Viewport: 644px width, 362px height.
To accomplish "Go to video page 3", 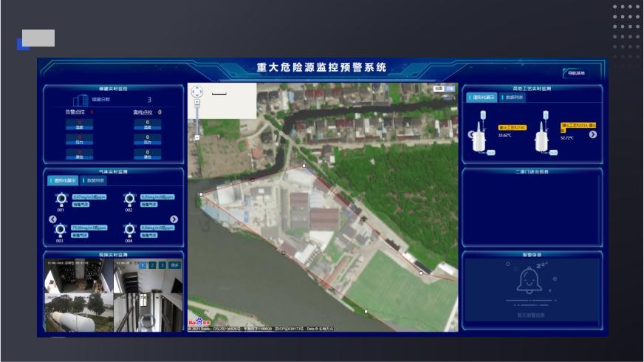I will 162,265.
